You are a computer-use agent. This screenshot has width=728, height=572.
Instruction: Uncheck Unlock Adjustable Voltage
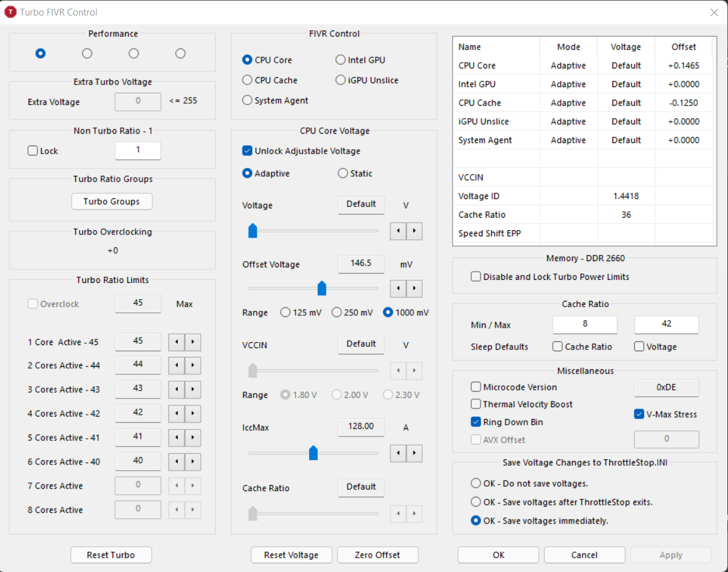coord(247,151)
